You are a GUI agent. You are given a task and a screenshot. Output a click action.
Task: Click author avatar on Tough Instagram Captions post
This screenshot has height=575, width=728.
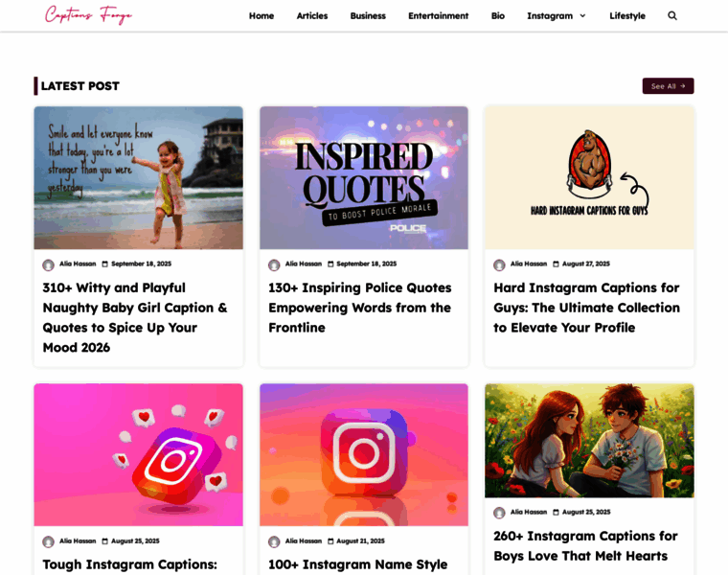tap(48, 541)
